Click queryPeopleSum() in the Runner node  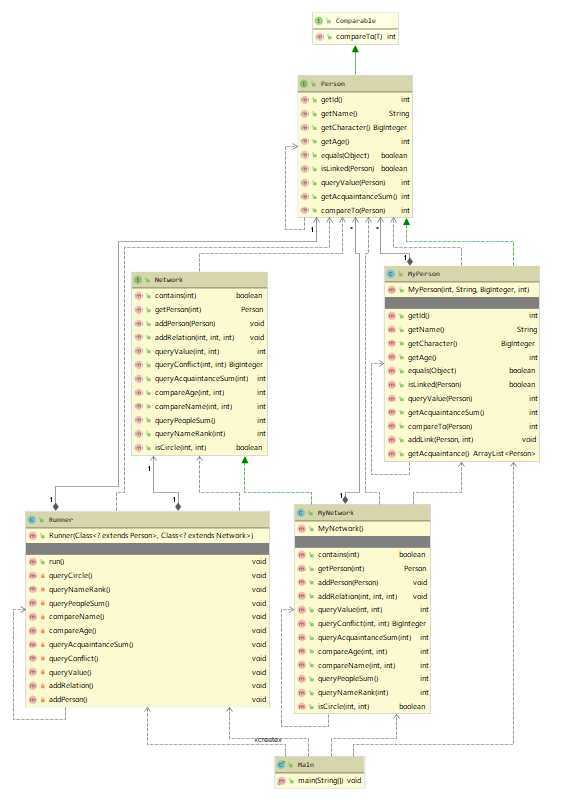point(79,603)
